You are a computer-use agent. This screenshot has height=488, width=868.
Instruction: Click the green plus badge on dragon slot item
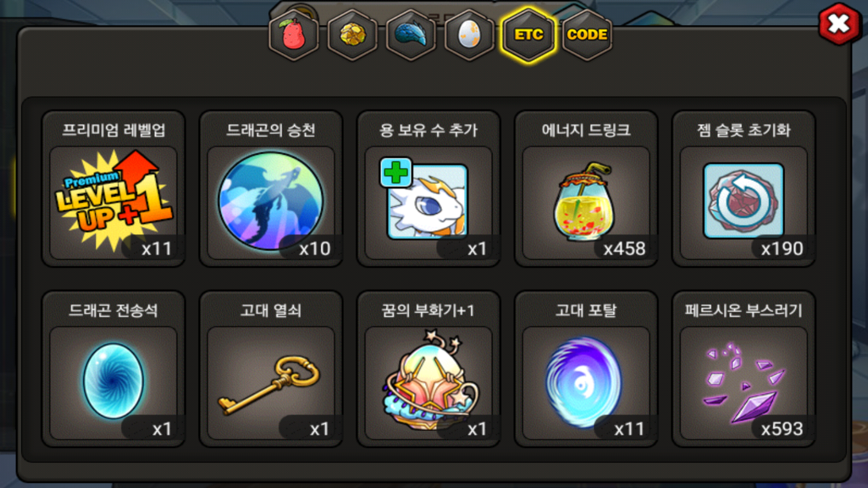pos(396,173)
